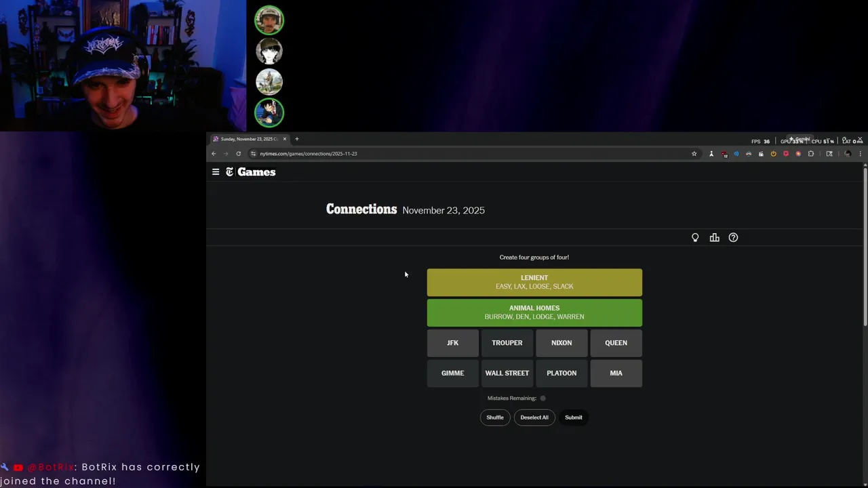Open a new browser tab
The image size is (868, 488).
[296, 139]
